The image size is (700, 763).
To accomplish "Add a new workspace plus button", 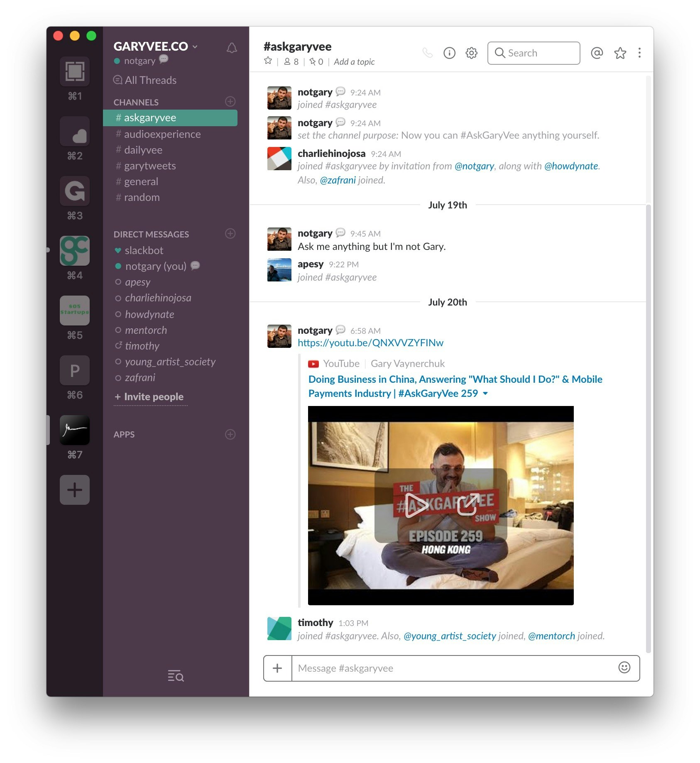I will click(75, 490).
